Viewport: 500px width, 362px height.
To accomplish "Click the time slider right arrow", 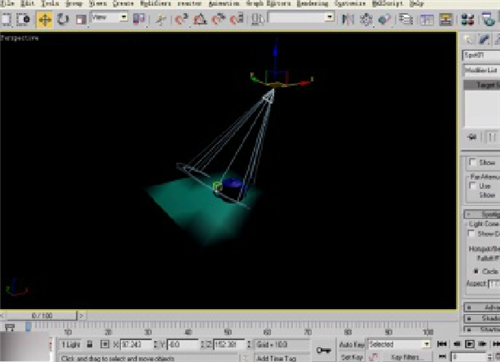I will 81,315.
